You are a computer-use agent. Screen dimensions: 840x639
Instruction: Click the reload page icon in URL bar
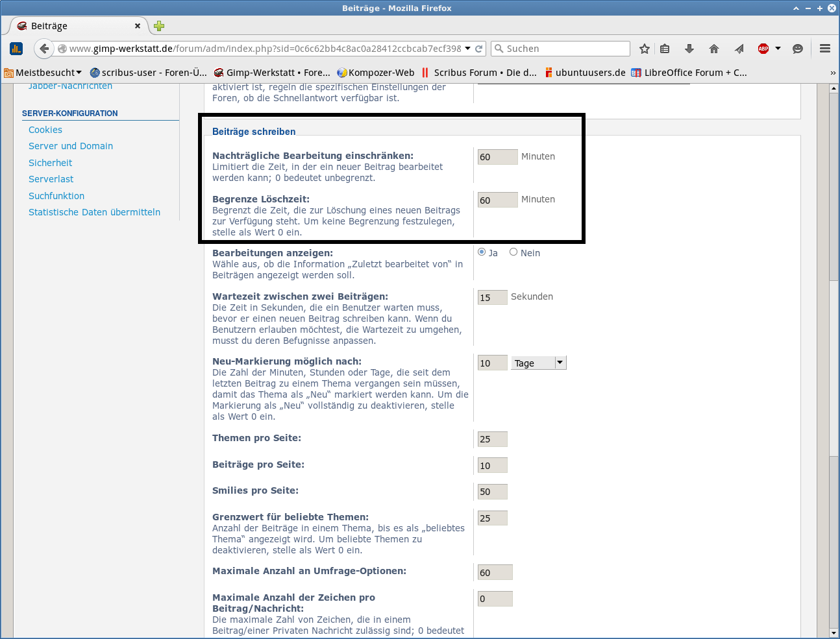point(479,49)
